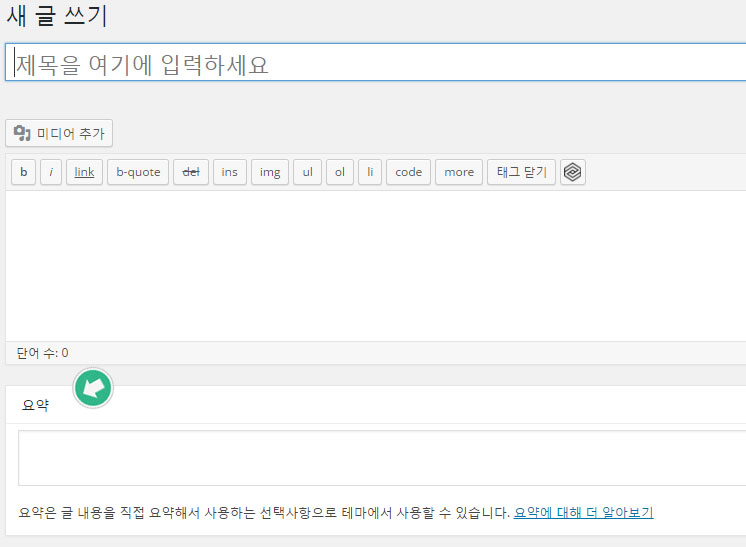The height and width of the screenshot is (547, 746).
Task: Open the 요약에 대해 더 알아보기 link
Action: click(x=583, y=512)
